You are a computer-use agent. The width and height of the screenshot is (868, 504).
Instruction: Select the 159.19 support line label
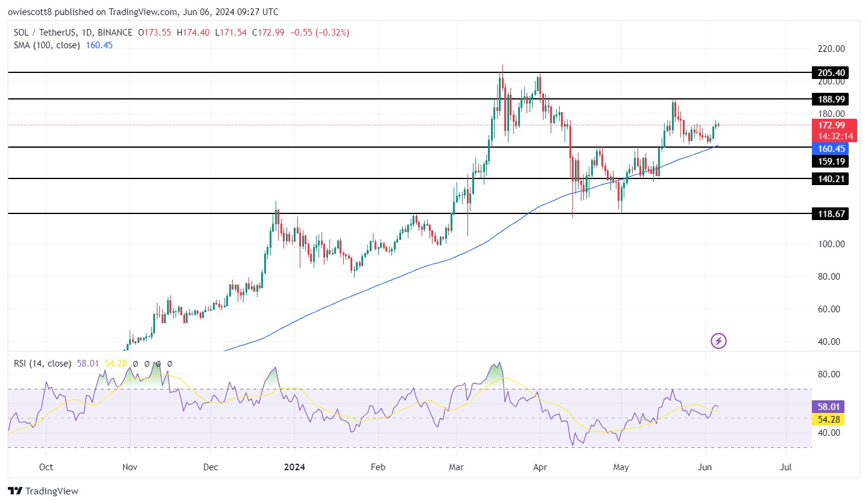pos(831,161)
